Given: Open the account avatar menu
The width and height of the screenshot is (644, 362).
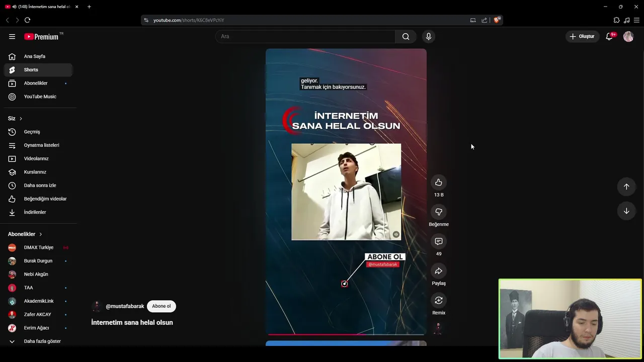Looking at the screenshot, I should [628, 36].
